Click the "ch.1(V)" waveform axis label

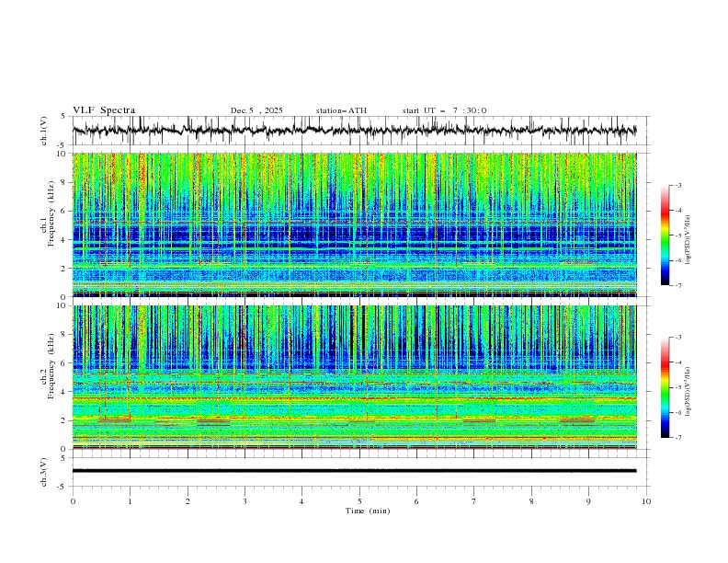(x=43, y=131)
